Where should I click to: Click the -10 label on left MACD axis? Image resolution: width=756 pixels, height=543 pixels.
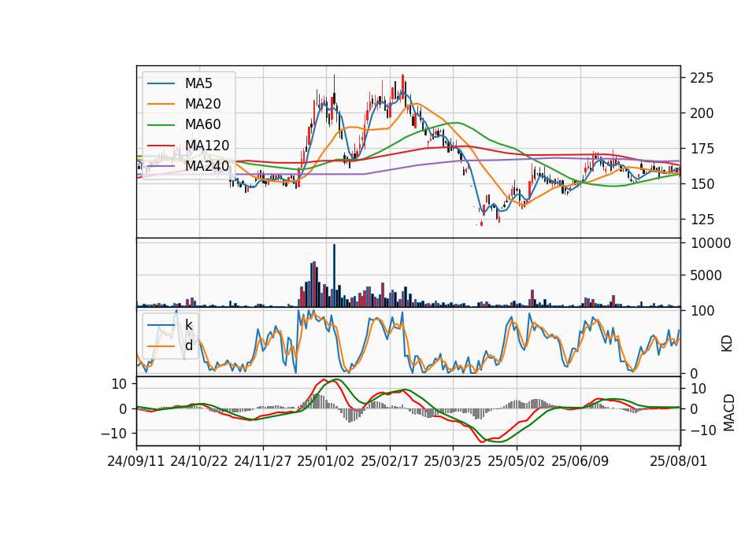click(113, 434)
